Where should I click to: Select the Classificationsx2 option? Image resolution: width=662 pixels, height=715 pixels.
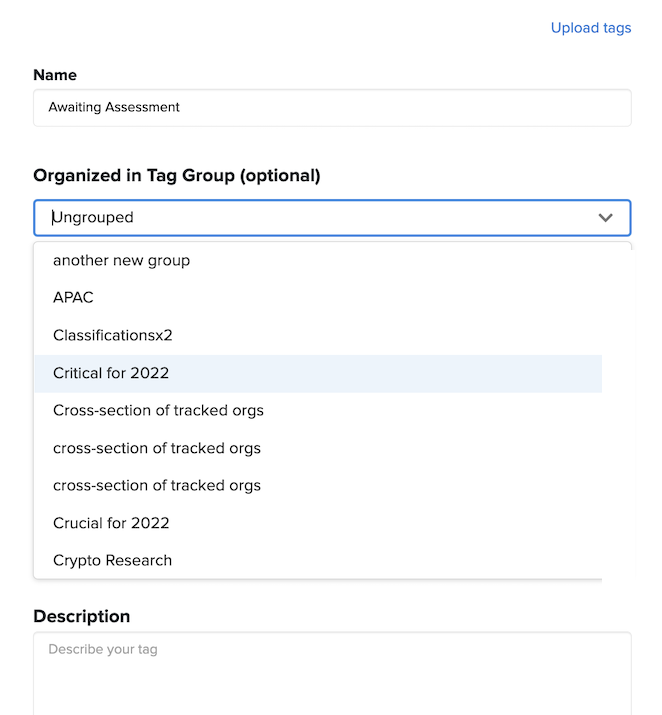point(113,336)
